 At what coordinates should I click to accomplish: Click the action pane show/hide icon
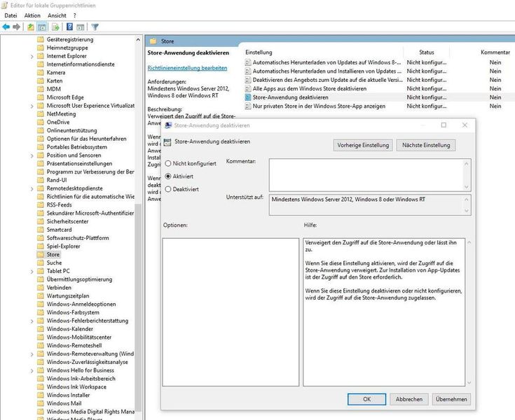(80, 27)
